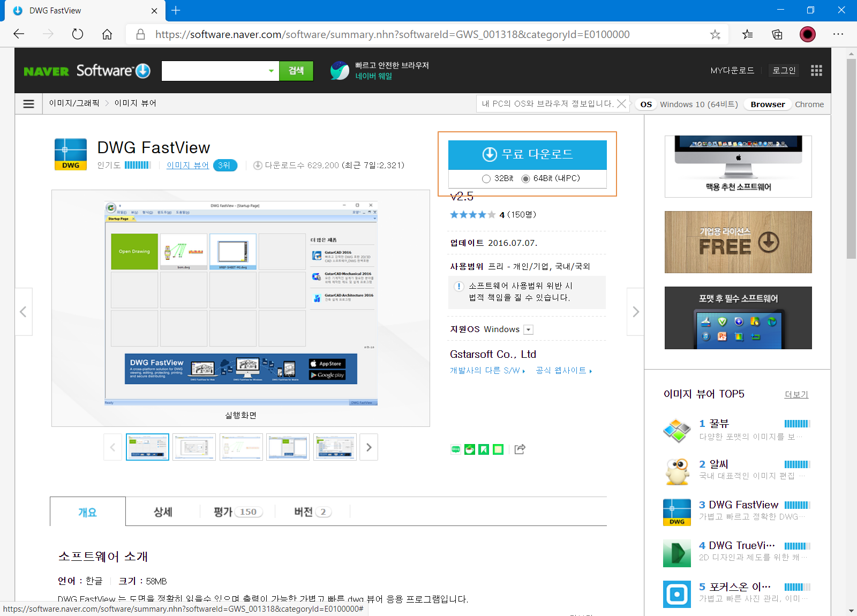Open the MY다운로드 link
Screen dimensions: 857x616
(x=732, y=71)
